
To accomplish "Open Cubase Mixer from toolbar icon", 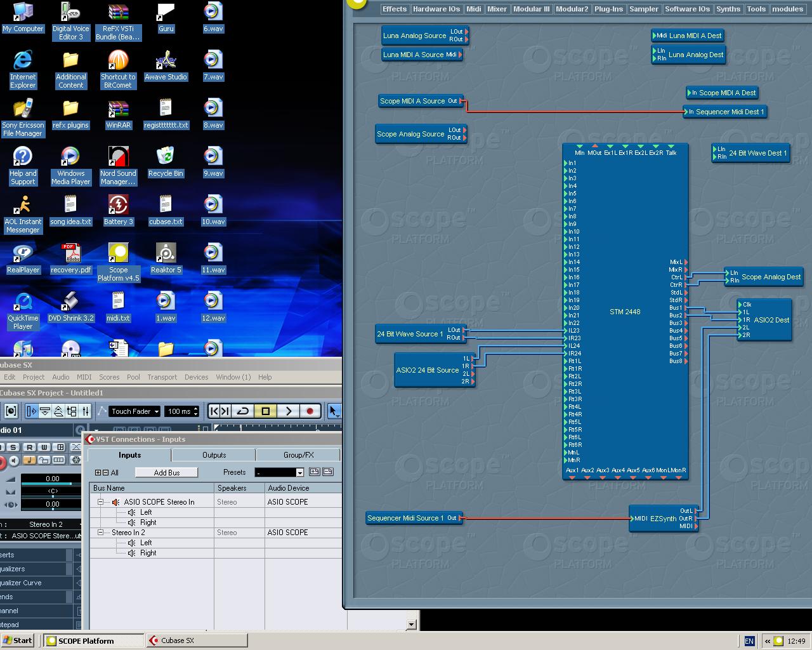I will [x=86, y=411].
